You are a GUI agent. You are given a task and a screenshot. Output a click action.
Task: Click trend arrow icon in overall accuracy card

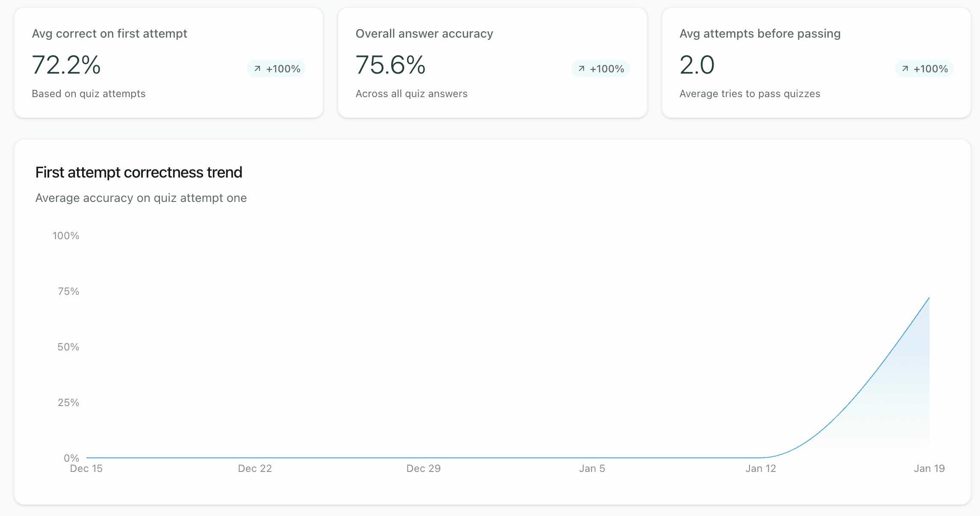(x=581, y=68)
